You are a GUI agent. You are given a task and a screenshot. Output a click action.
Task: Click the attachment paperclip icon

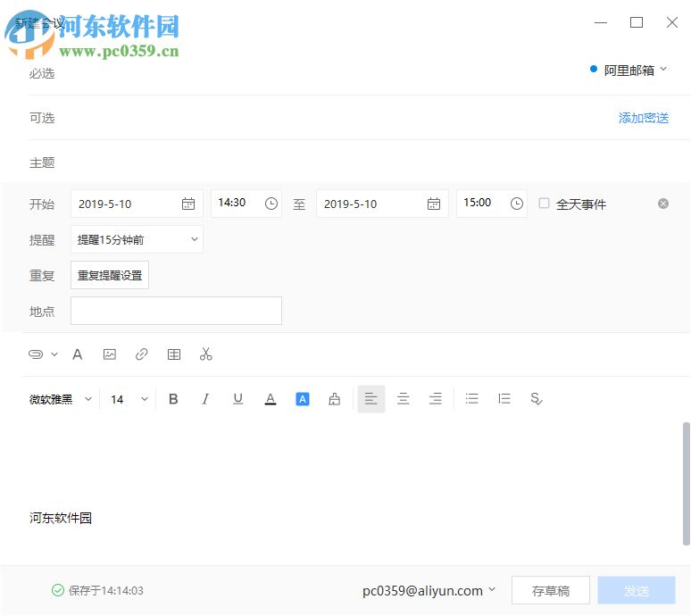tap(36, 354)
